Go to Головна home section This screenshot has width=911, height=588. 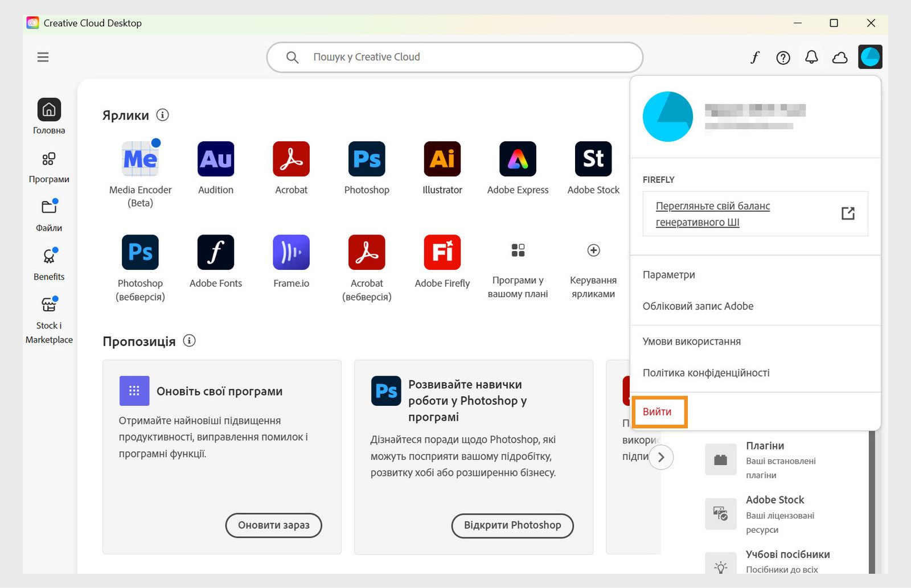49,117
